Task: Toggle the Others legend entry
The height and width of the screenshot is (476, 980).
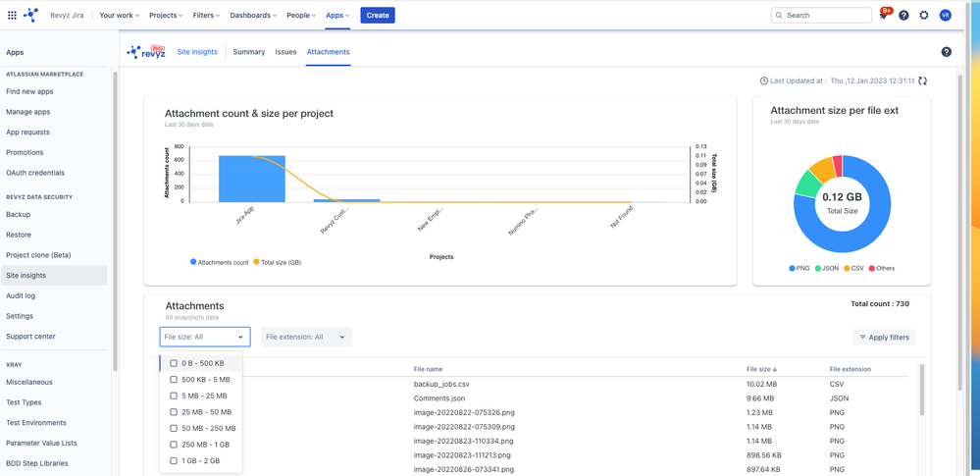Action: coord(881,268)
